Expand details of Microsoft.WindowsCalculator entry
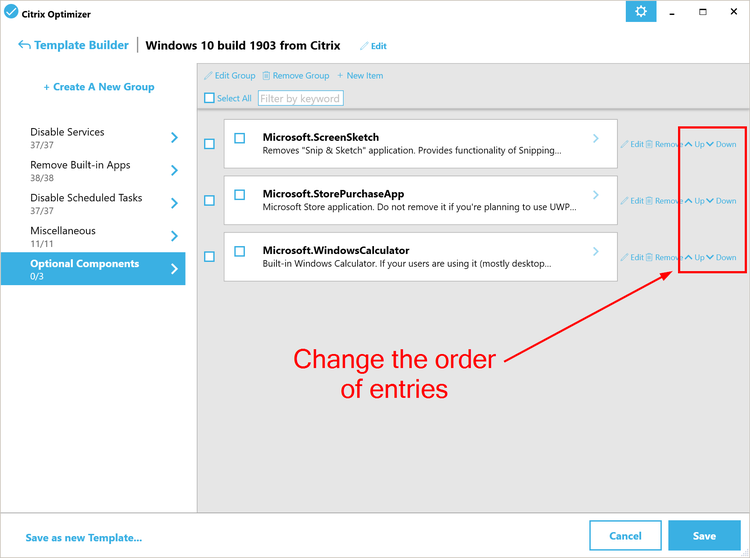The height and width of the screenshot is (558, 750). tap(596, 251)
